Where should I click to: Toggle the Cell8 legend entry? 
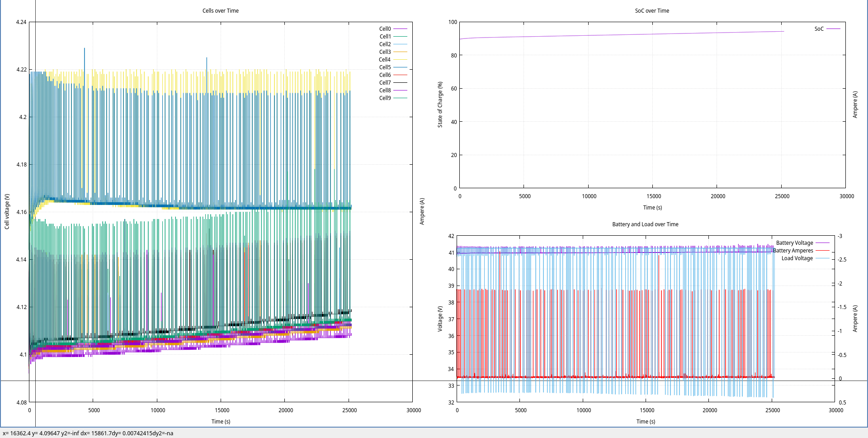[x=393, y=90]
